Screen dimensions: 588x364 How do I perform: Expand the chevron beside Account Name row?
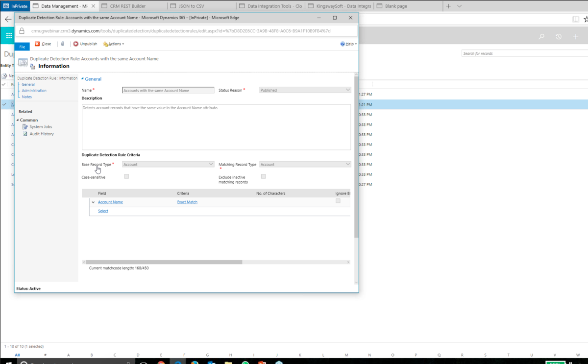pyautogui.click(x=93, y=202)
